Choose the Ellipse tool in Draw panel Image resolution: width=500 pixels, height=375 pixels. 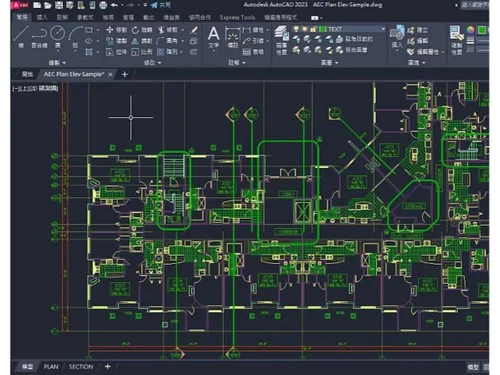click(x=89, y=41)
